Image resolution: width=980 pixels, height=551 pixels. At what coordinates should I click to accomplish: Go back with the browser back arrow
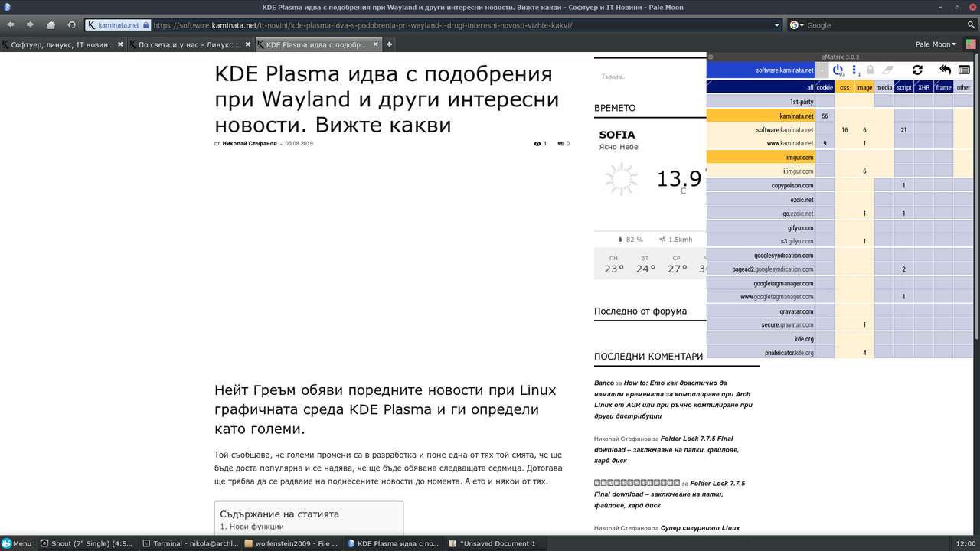coord(11,24)
